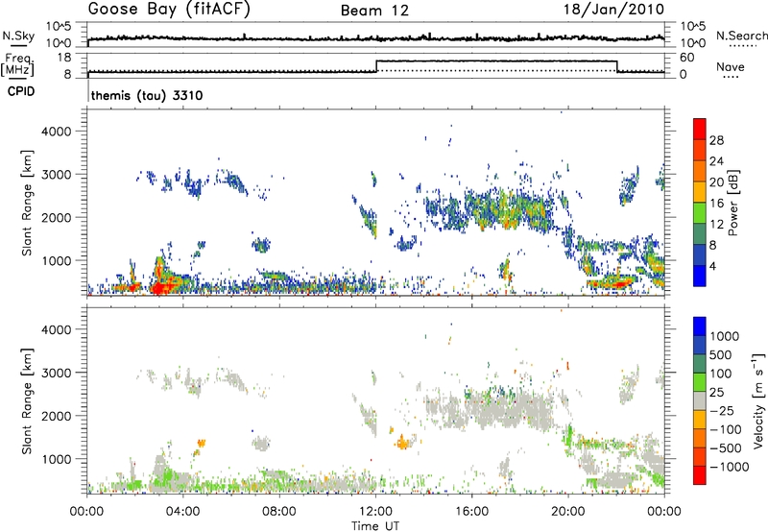Viewport: 768px width, 532px height.
Task: Click 'Slant Range [km]' label of velocity plot
Action: (27, 401)
